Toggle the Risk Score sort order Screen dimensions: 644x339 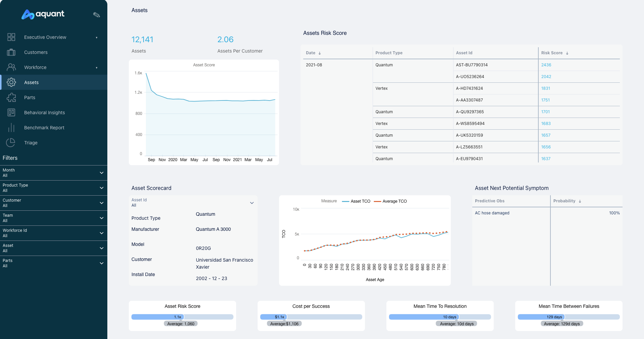[567, 53]
